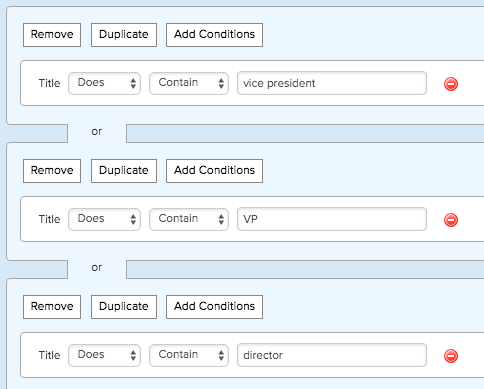
Task: Delete the 'vice president' condition with red minus icon
Action: (x=451, y=84)
